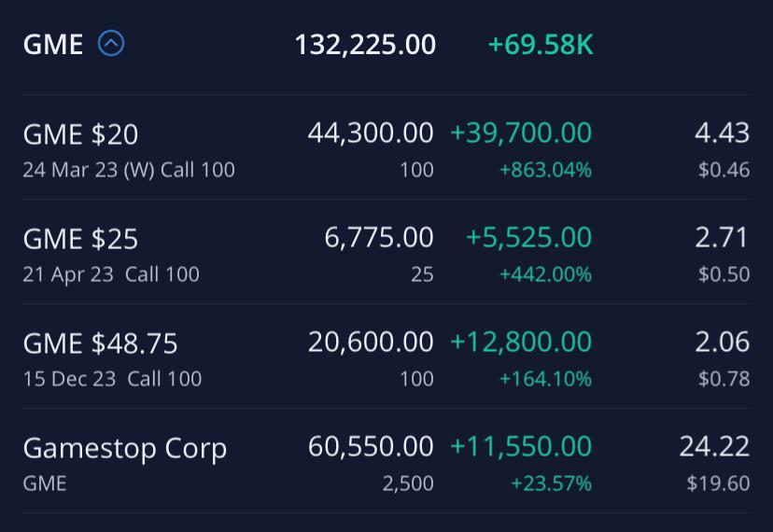Image resolution: width=773 pixels, height=532 pixels.
Task: Click the +863.04% gain percentage
Action: (x=545, y=170)
